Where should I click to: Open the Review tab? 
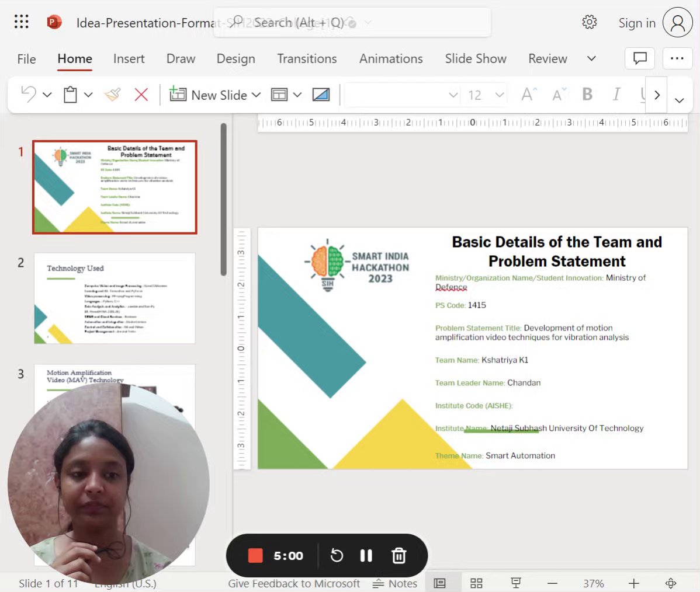tap(547, 58)
